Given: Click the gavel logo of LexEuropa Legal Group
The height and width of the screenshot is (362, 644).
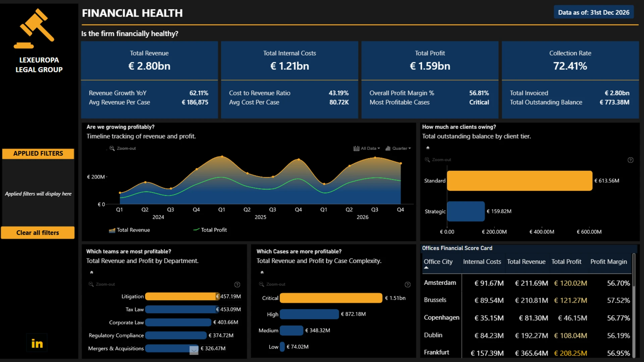Looking at the screenshot, I should pos(34,28).
